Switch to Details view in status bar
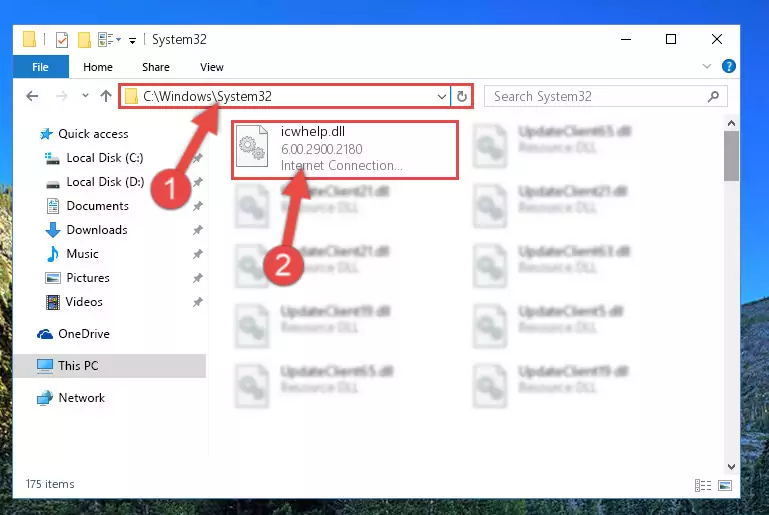The image size is (769, 515). click(x=703, y=486)
